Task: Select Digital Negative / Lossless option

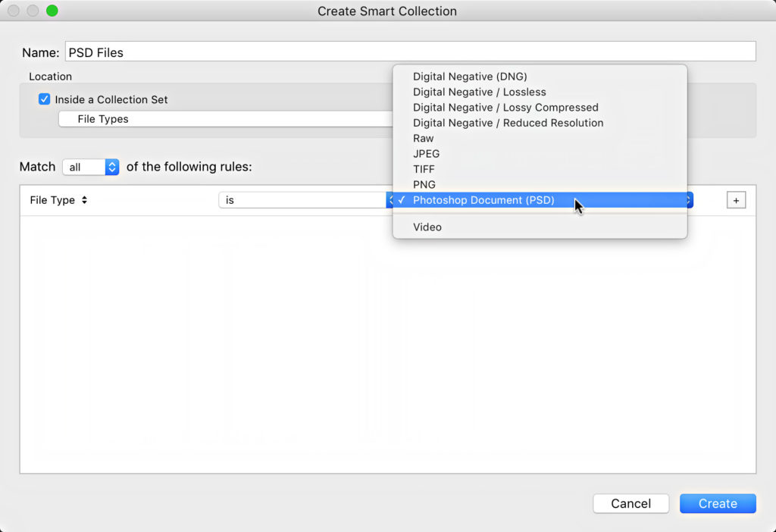Action: 479,92
